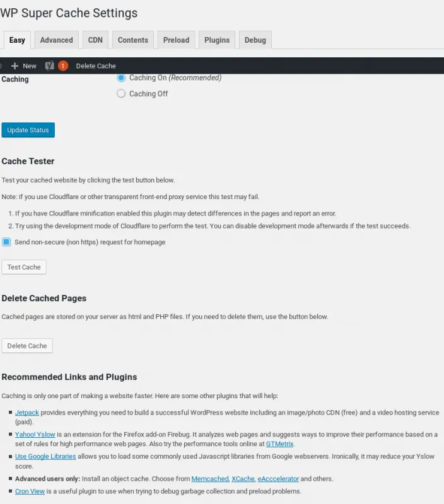Switch to the Plugins tab
Image resolution: width=444 pixels, height=504 pixels.
click(x=217, y=40)
